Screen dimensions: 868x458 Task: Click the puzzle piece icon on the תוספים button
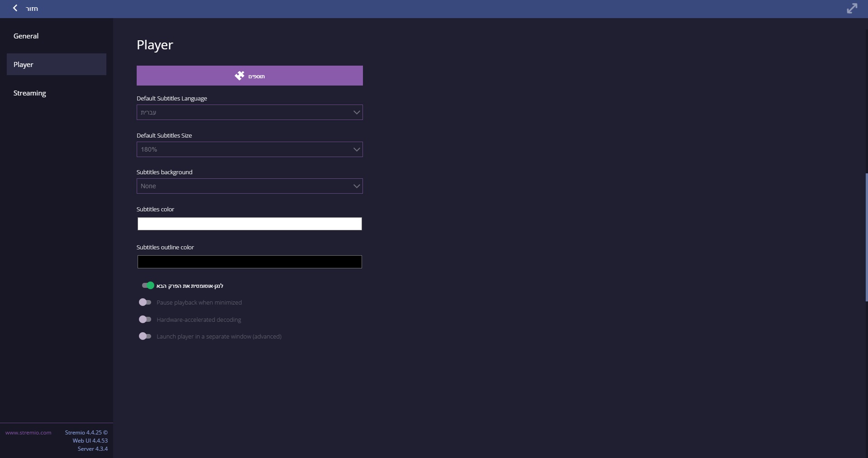pyautogui.click(x=238, y=76)
